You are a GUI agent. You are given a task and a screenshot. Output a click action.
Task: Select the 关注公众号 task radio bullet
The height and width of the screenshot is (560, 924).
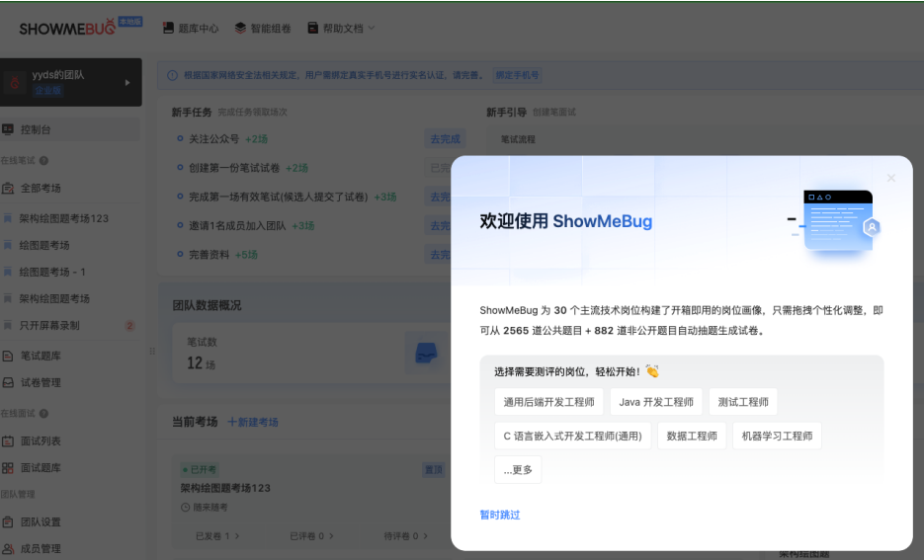pos(180,139)
